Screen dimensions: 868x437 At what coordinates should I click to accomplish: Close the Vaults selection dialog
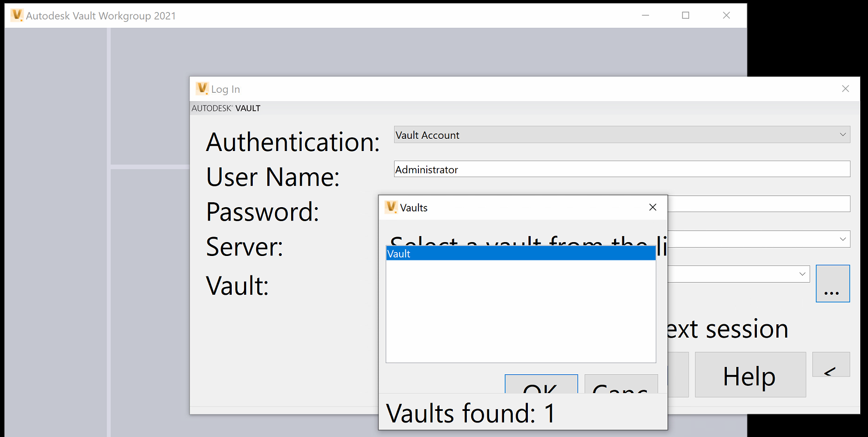point(653,207)
